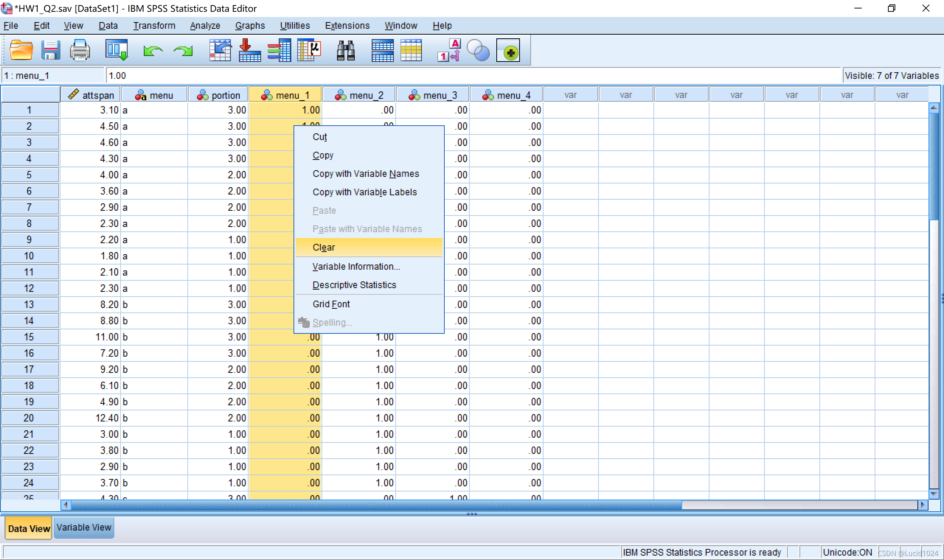
Task: Select Descriptive Statistics in the context menu
Action: pyautogui.click(x=354, y=285)
